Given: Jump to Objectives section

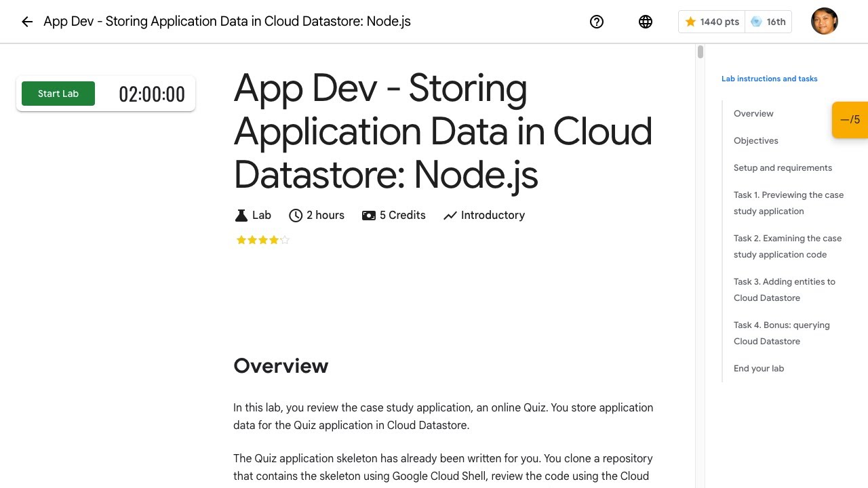Looking at the screenshot, I should 756,141.
